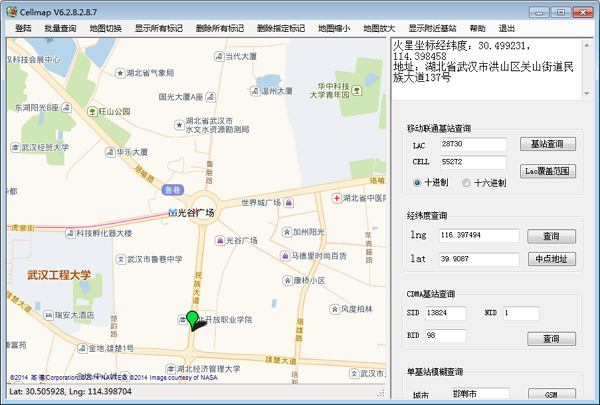Click the GSM button
This screenshot has width=600, height=405.
tap(551, 394)
